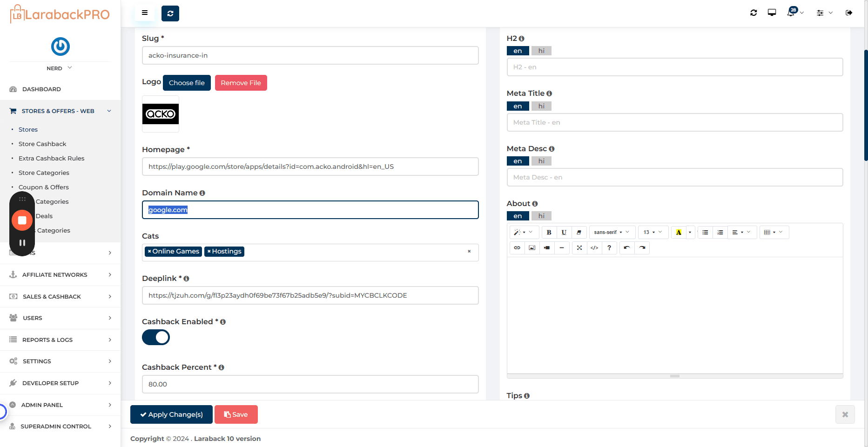
Task: Click the Apply Change(s) button
Action: pyautogui.click(x=171, y=414)
